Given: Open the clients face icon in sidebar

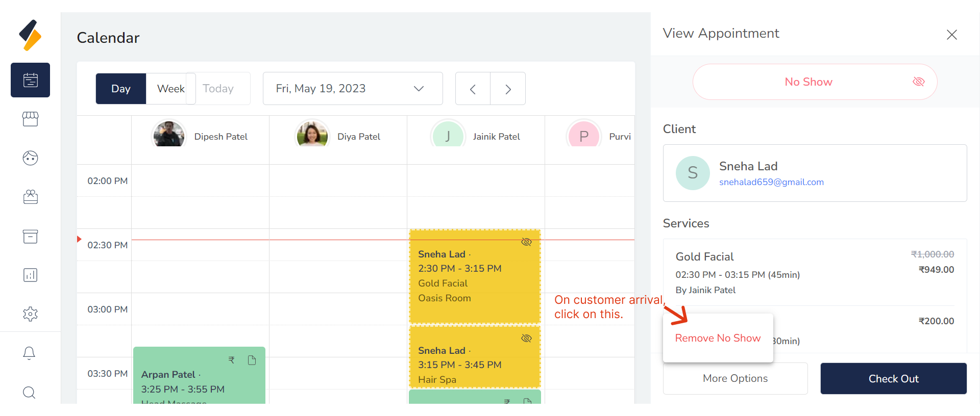Looking at the screenshot, I should pyautogui.click(x=30, y=158).
